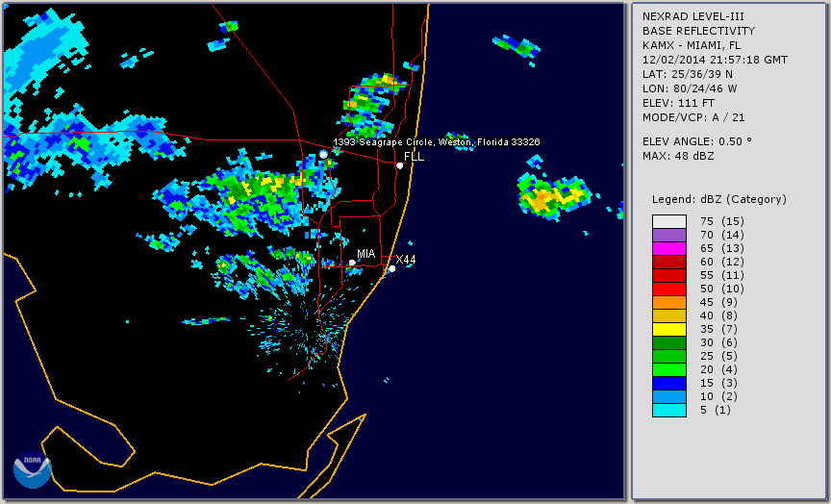Click the 75 (15) legend value
The height and width of the screenshot is (504, 831).
click(x=721, y=221)
